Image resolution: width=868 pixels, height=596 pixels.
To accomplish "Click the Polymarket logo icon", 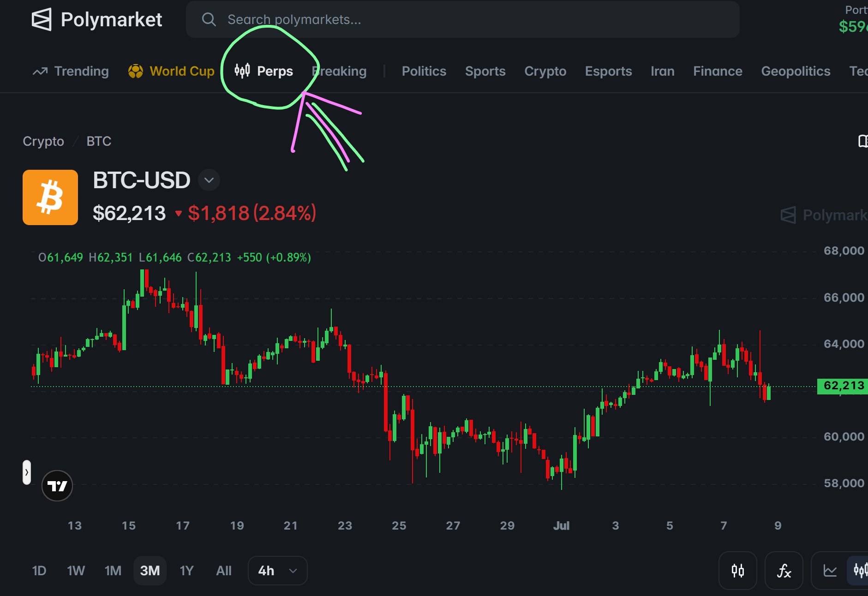I will (41, 20).
